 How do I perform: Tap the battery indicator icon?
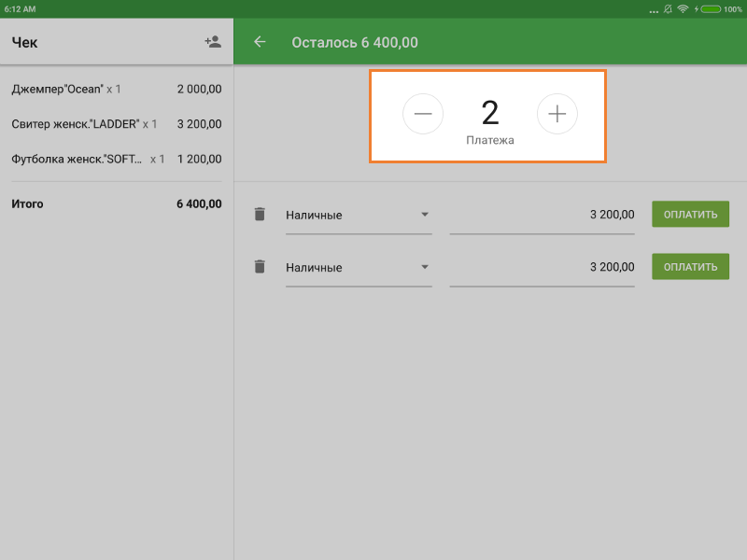711,9
